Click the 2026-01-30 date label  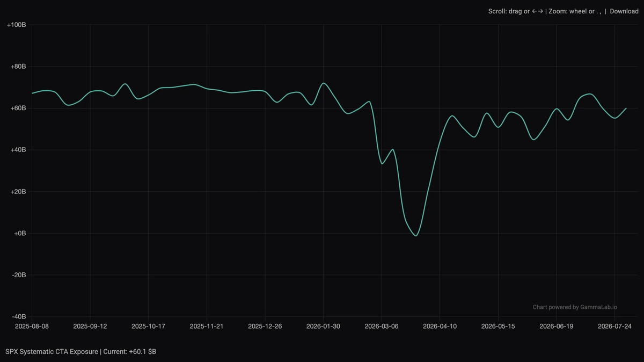click(x=323, y=326)
